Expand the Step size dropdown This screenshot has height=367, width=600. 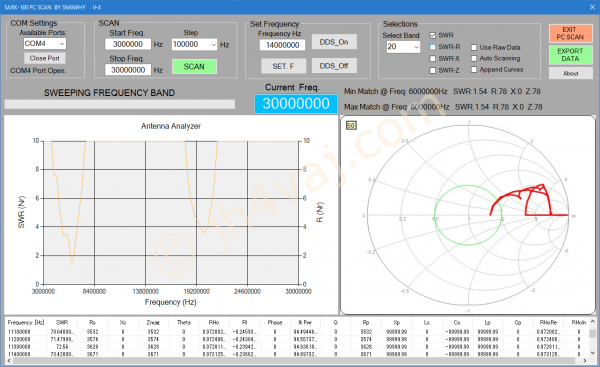[194, 44]
